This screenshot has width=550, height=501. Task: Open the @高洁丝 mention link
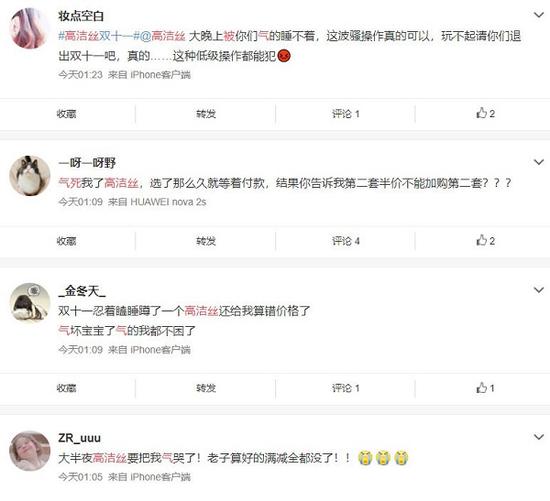(163, 36)
